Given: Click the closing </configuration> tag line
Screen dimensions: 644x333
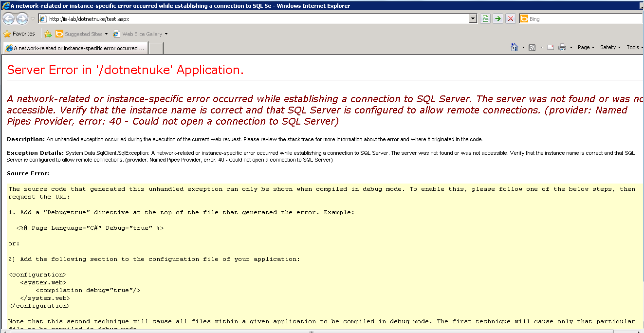Looking at the screenshot, I should pyautogui.click(x=39, y=306).
